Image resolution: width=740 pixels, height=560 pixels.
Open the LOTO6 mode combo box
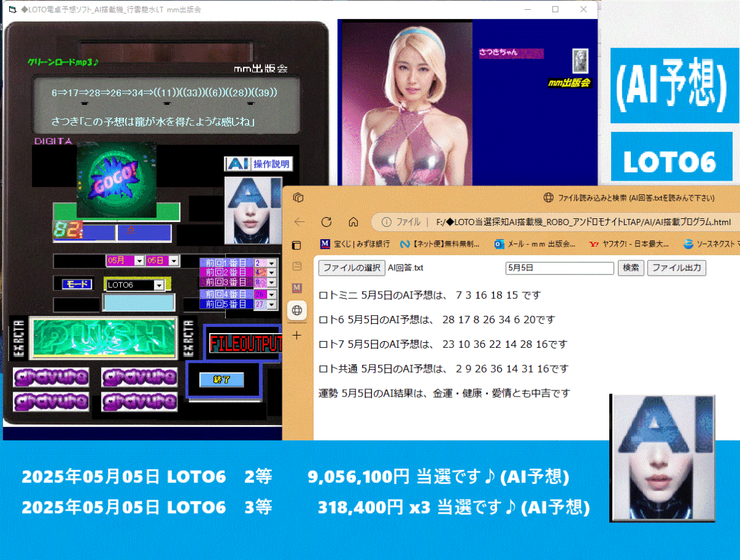pos(160,285)
